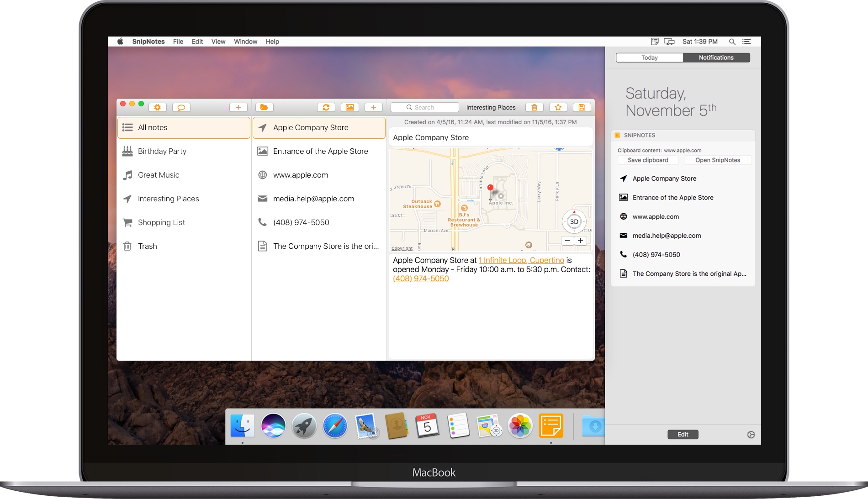The height and width of the screenshot is (499, 868).
Task: Zoom out the map with minus button
Action: 567,241
